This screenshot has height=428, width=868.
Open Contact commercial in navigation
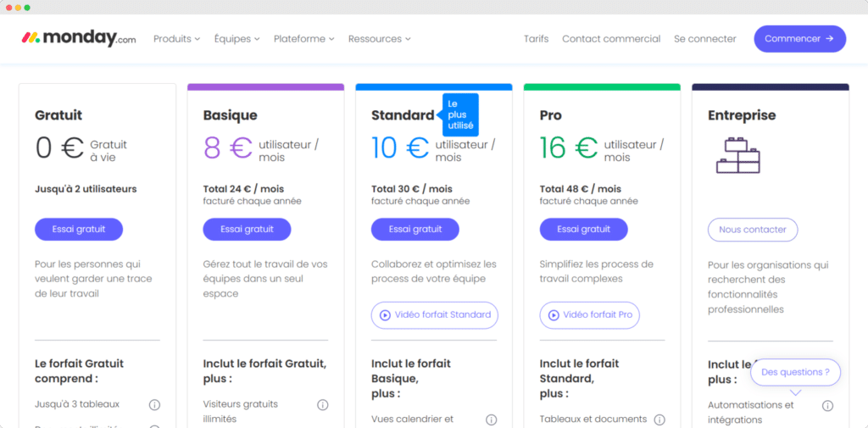click(x=611, y=39)
